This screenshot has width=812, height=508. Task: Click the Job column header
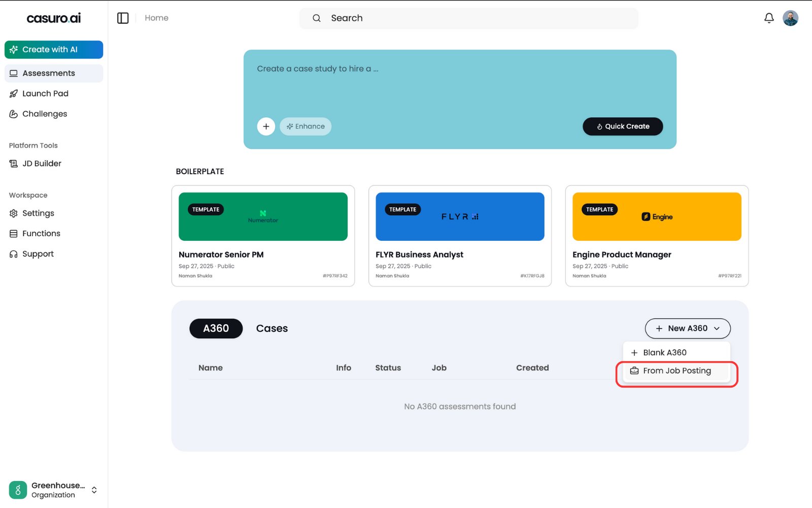pos(439,368)
